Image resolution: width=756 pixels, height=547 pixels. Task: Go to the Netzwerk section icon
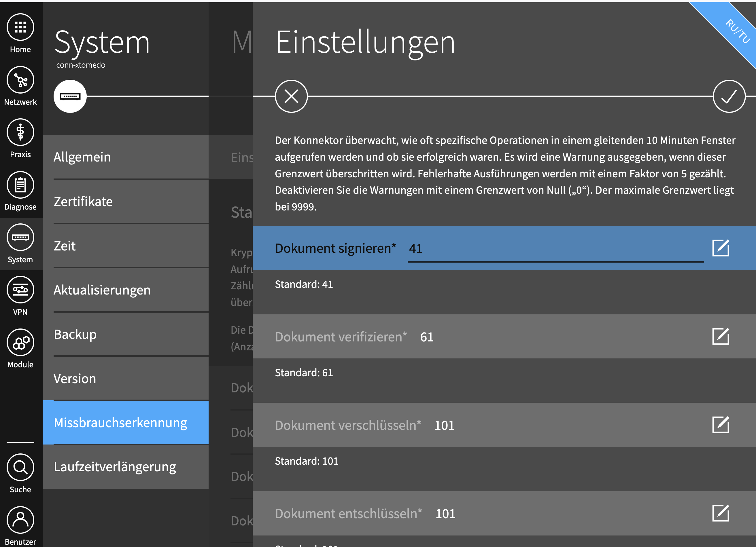[20, 80]
